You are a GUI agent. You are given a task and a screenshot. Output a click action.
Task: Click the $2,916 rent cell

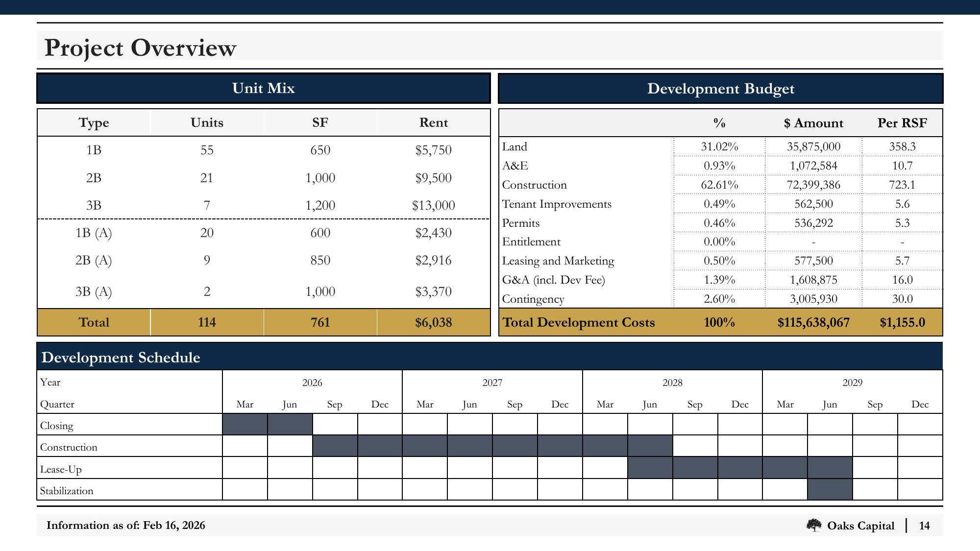point(433,260)
